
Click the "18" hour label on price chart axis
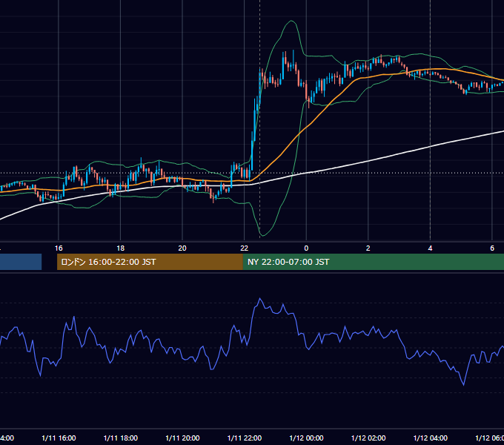point(121,248)
